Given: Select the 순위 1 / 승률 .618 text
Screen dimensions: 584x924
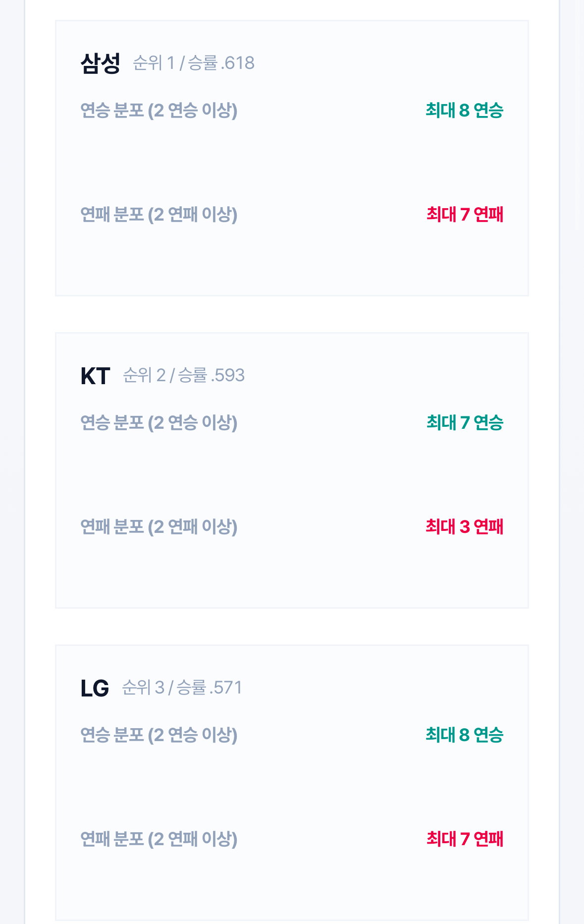Looking at the screenshot, I should click(194, 63).
